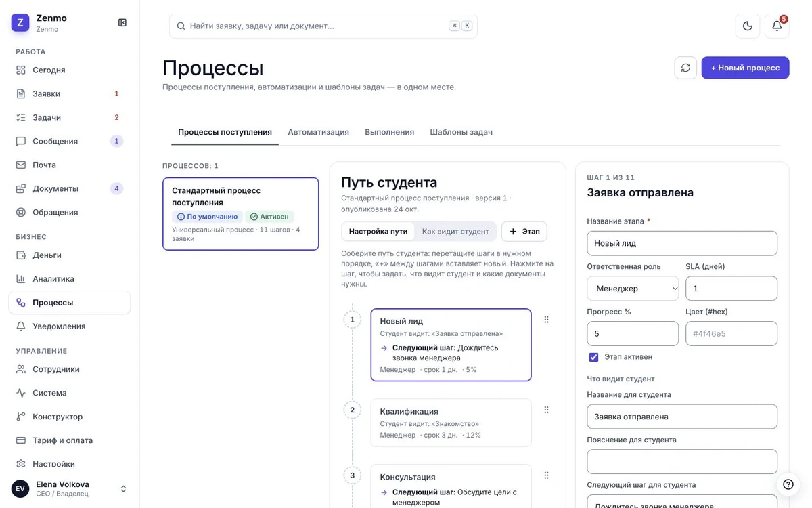The image size is (812, 508).
Task: Click step number 2 circle marker
Action: [x=352, y=410]
